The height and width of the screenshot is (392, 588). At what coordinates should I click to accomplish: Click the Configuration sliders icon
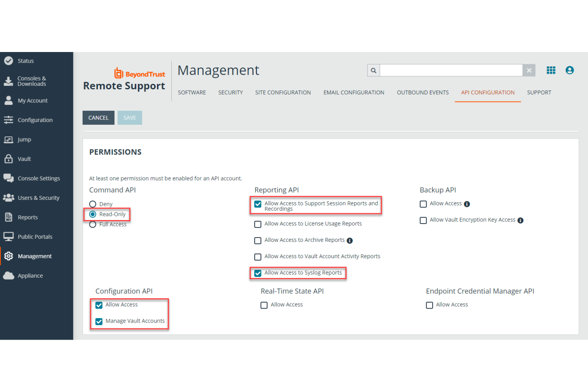coord(8,120)
